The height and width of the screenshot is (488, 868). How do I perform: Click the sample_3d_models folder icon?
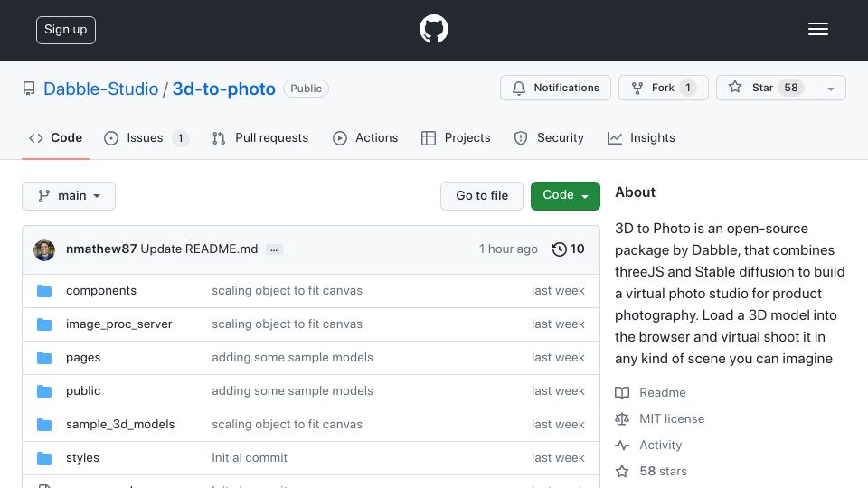pos(44,425)
